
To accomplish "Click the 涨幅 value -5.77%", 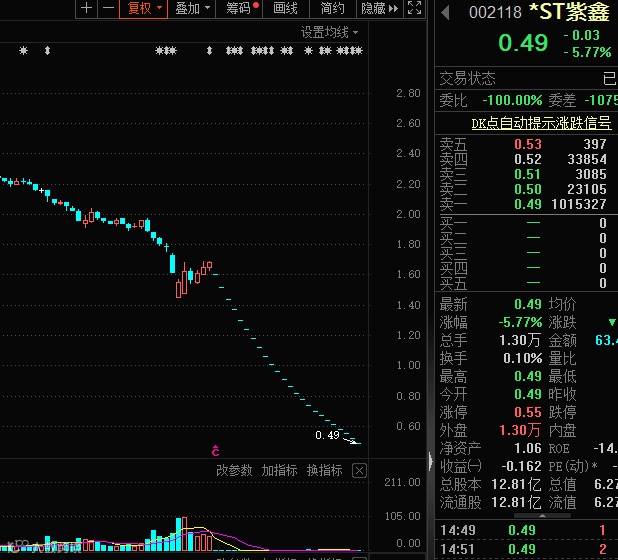I will point(520,322).
